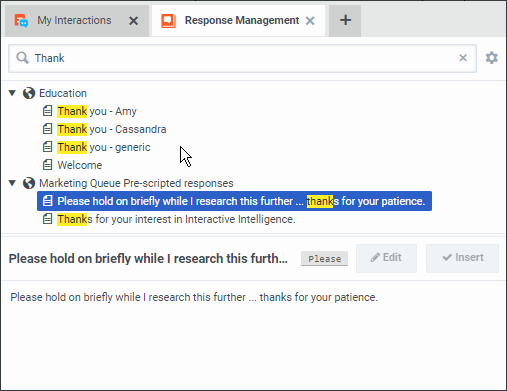Screen dimensions: 507x391
Task: Click the Response Management tab icon
Action: tap(168, 21)
